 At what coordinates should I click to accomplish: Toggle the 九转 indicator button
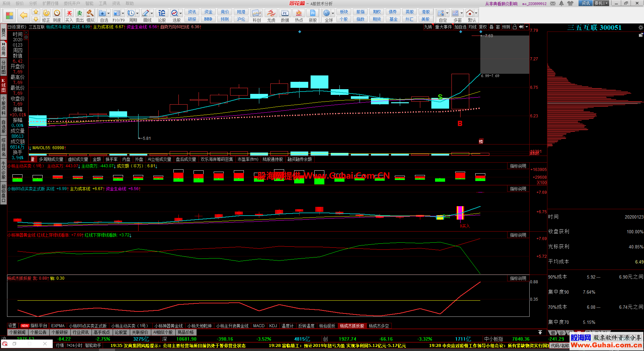[x=428, y=27]
